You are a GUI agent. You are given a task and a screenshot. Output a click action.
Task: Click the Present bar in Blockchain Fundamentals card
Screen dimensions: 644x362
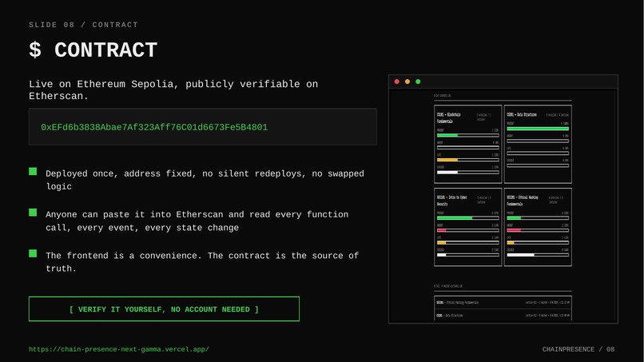(x=467, y=135)
